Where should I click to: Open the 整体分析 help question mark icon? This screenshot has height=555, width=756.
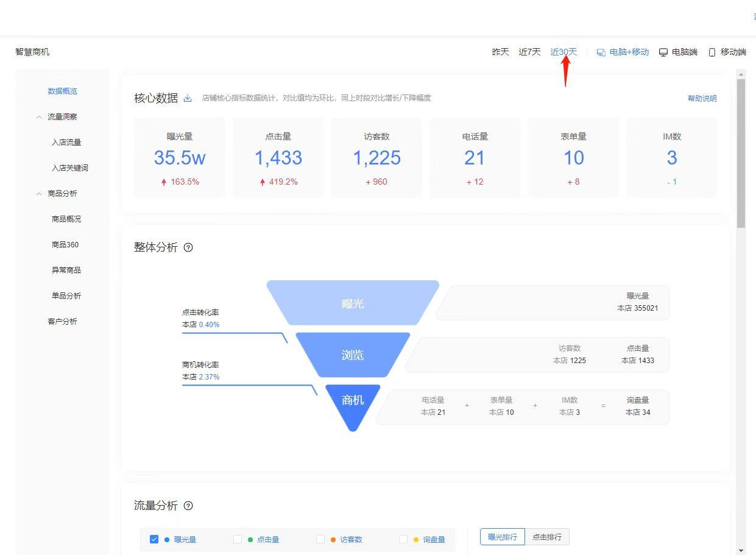coord(189,247)
